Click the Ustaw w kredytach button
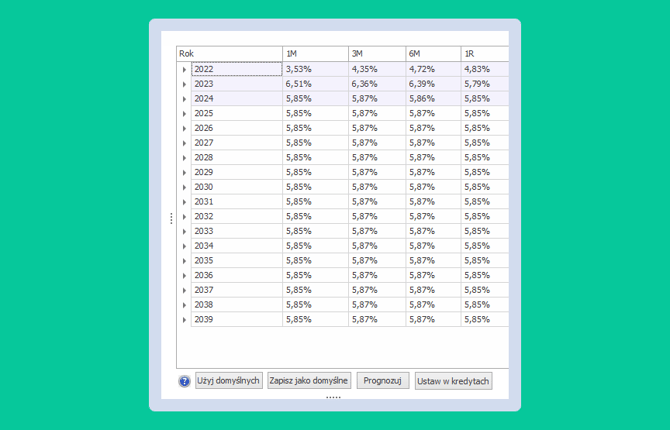The width and height of the screenshot is (670, 430). tap(453, 381)
